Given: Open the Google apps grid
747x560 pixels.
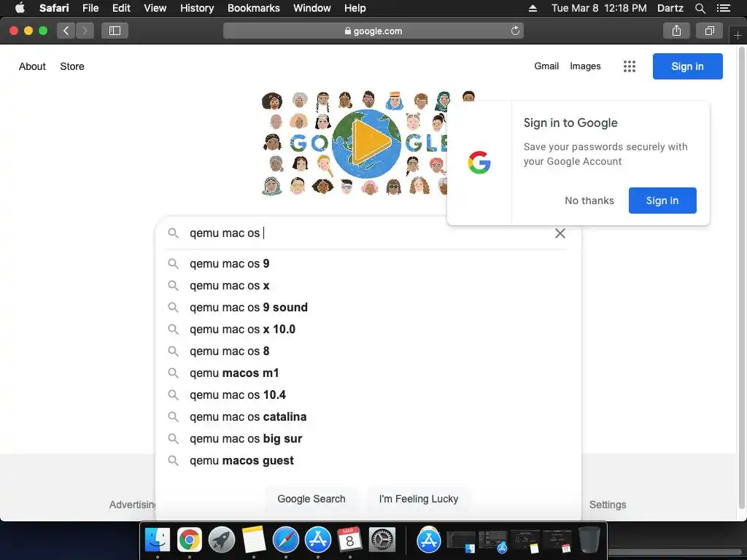Looking at the screenshot, I should [630, 66].
